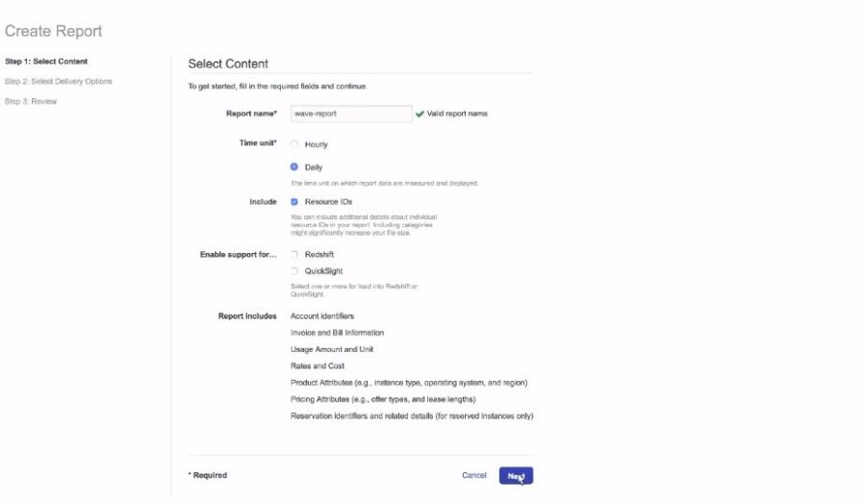Toggle the Resource IDs checkbox
The height and width of the screenshot is (504, 866).
tap(294, 201)
